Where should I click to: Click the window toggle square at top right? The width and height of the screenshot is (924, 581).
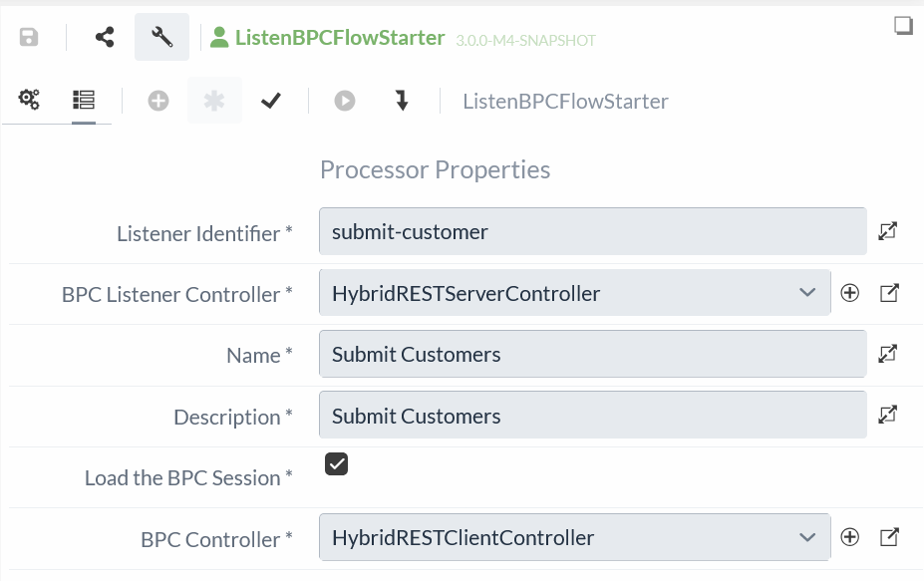(903, 26)
